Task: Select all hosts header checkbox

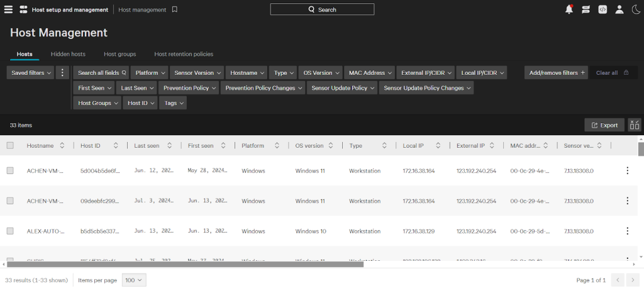Action: 10,145
